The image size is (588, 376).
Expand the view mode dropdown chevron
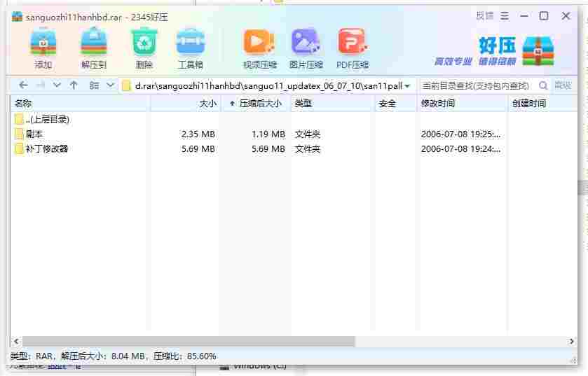point(110,85)
